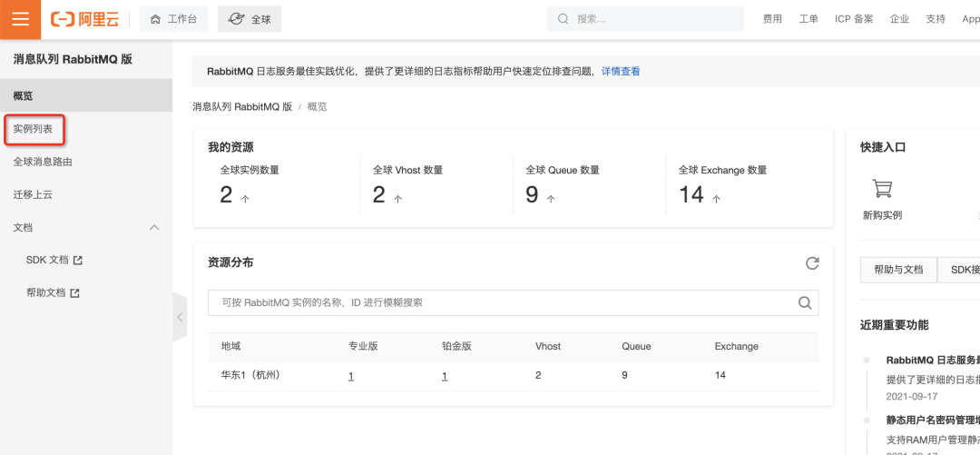Click the 新购实例 label
This screenshot has height=455, width=980.
(x=883, y=215)
